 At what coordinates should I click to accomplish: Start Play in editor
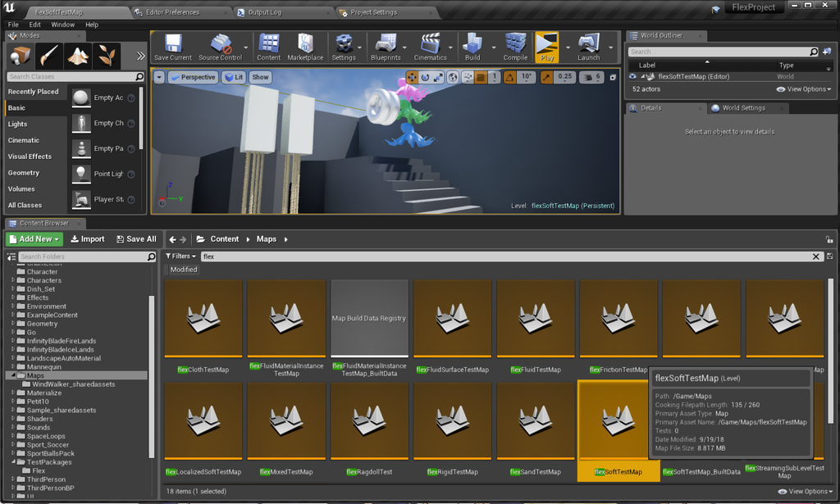(x=547, y=47)
